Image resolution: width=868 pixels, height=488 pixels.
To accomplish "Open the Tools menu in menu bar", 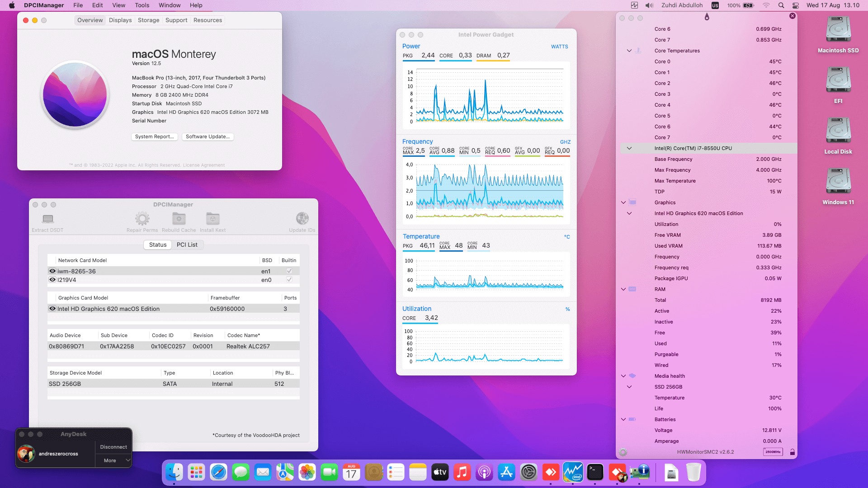I will (142, 5).
